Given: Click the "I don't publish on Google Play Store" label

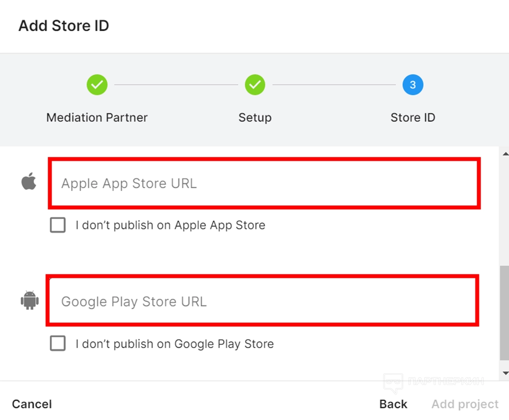Looking at the screenshot, I should (175, 344).
